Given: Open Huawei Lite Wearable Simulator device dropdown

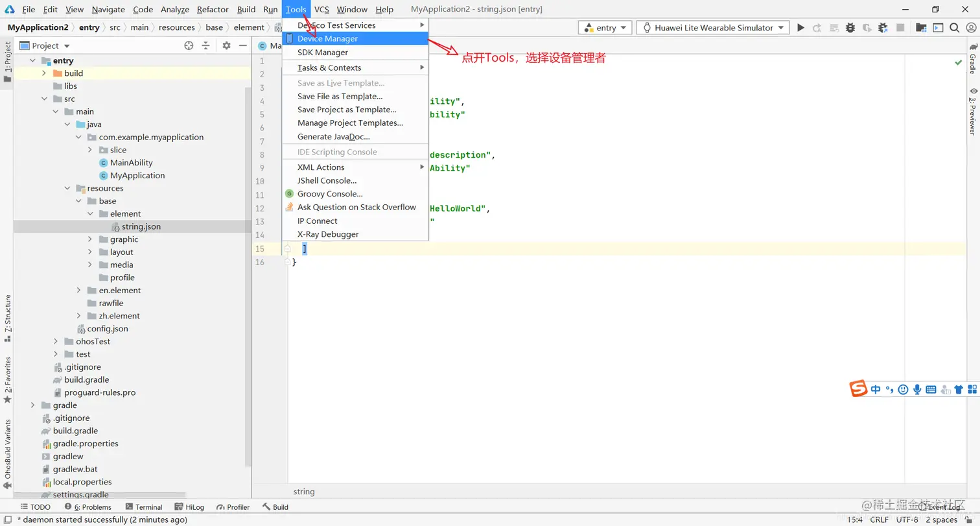Looking at the screenshot, I should [x=713, y=28].
